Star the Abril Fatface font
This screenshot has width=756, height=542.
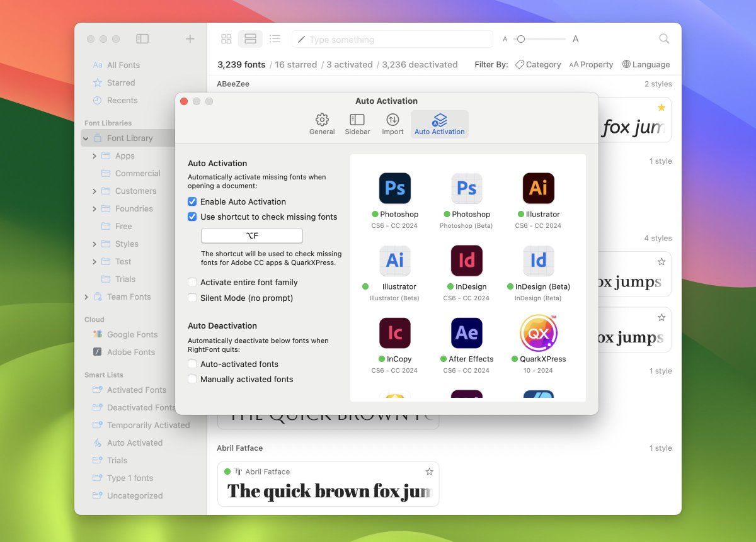point(429,471)
